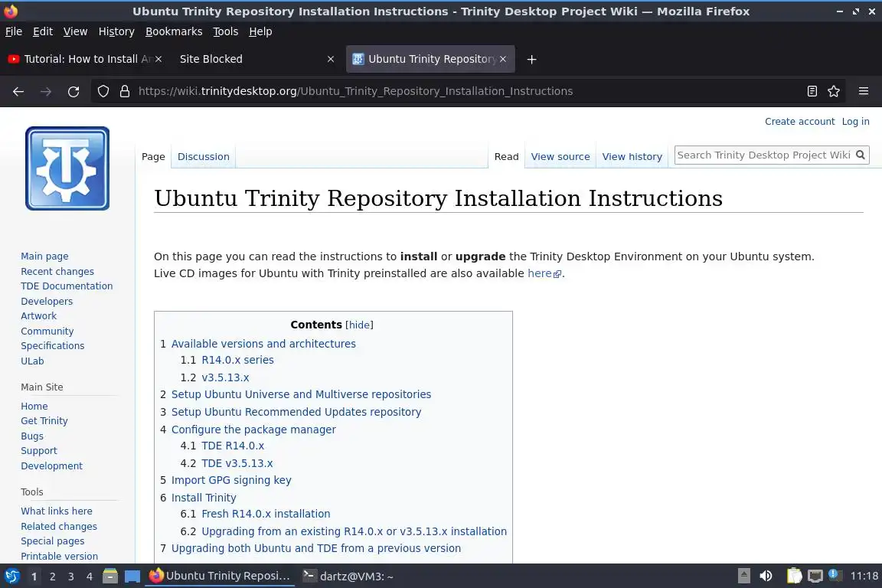Click the padlock site security icon

125,91
